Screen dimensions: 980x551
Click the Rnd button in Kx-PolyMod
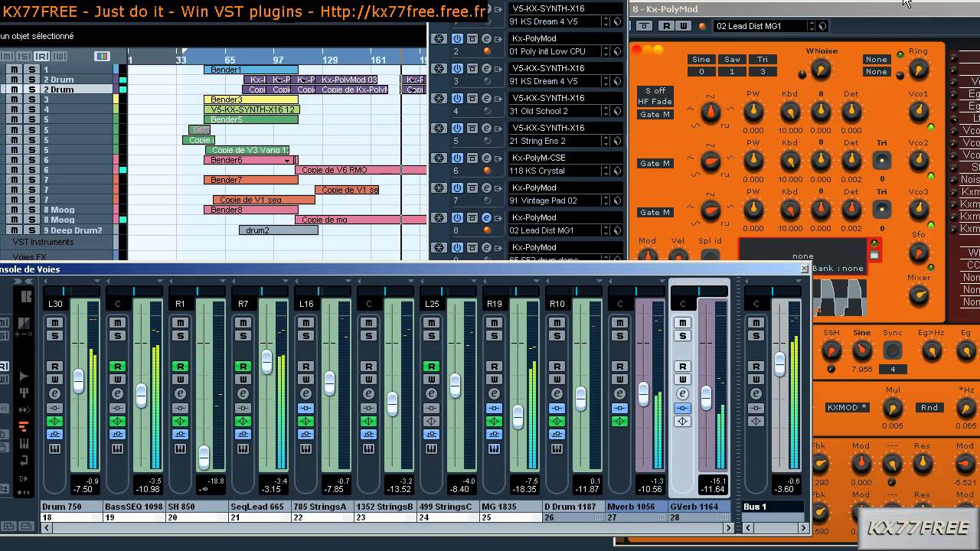[929, 407]
